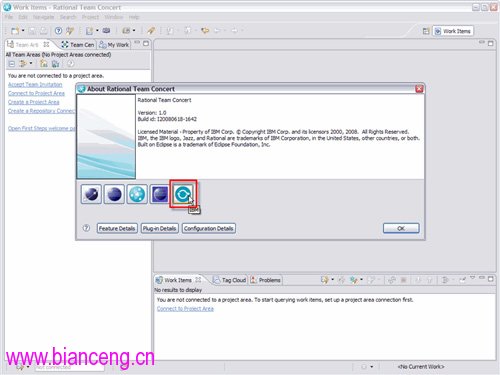The height and width of the screenshot is (375, 500).
Task: Minimize the Work Items bottom view
Action: [482, 278]
